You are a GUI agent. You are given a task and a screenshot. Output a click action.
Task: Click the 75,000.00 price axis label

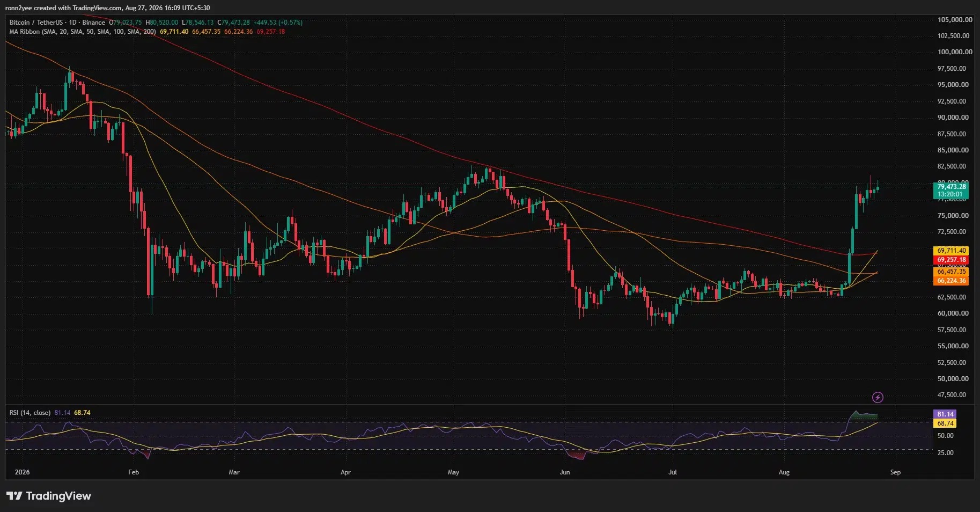(x=953, y=216)
